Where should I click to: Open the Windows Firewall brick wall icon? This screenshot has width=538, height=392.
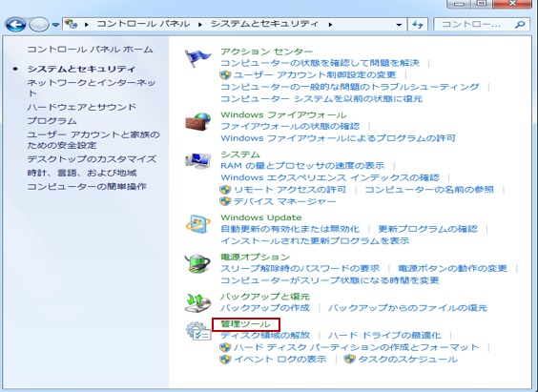(x=198, y=121)
